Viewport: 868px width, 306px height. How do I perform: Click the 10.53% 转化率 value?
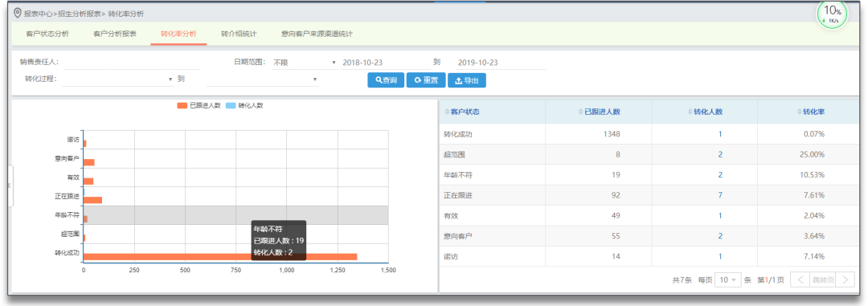pos(813,175)
